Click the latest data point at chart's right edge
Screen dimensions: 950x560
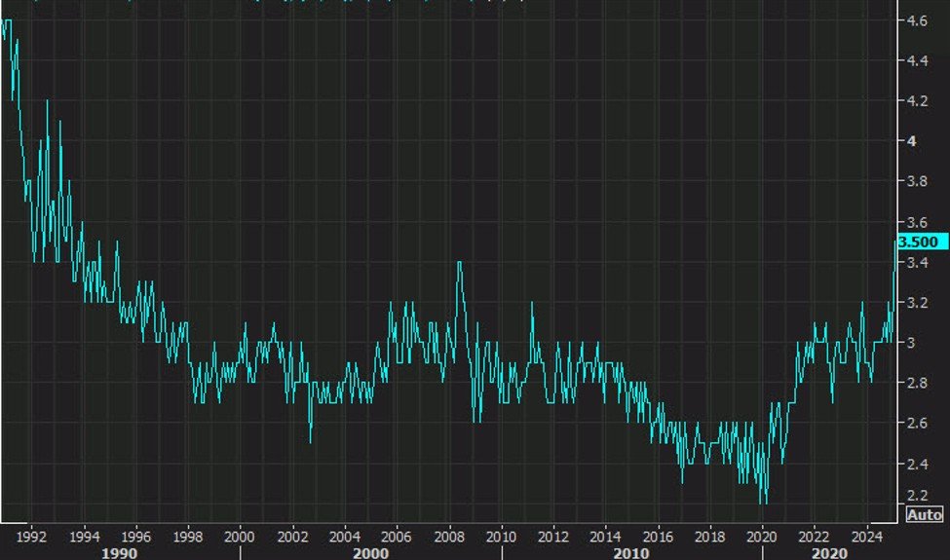895,243
